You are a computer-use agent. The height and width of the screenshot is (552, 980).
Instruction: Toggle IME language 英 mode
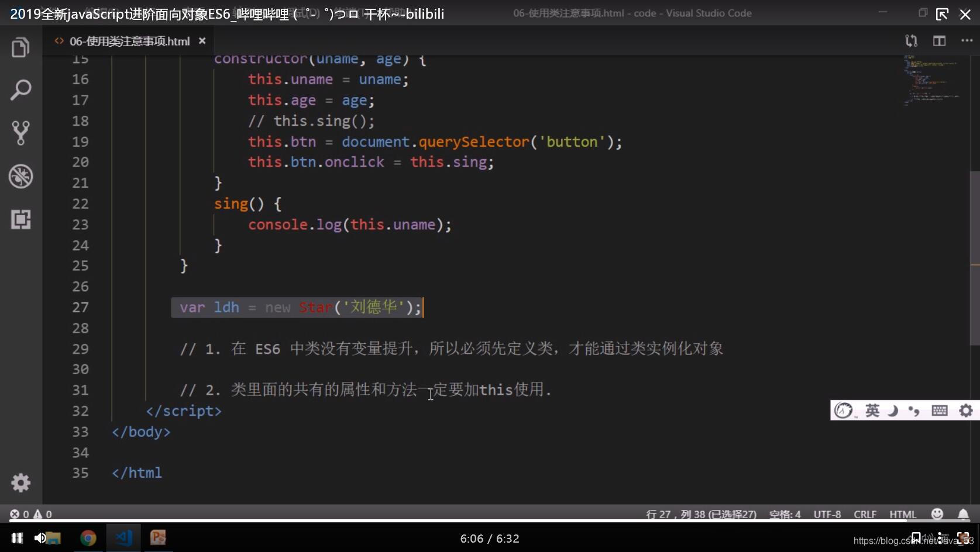point(872,410)
